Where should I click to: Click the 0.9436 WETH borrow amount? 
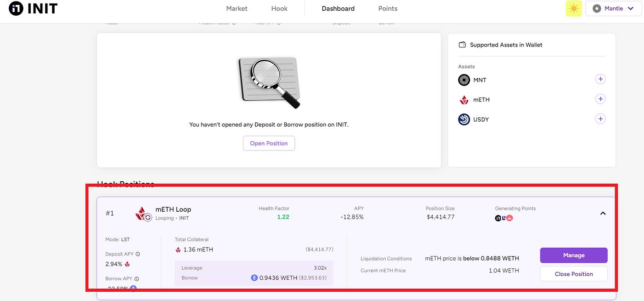point(278,278)
